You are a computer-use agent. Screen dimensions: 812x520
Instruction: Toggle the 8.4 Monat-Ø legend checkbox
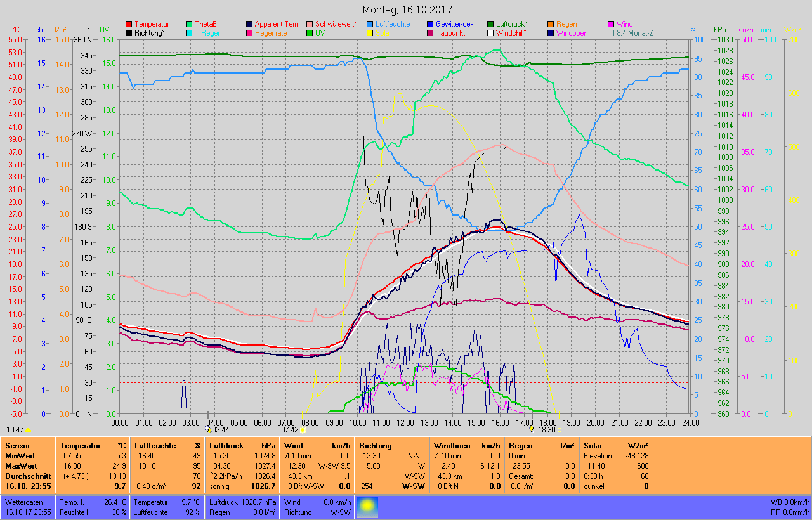pyautogui.click(x=611, y=33)
